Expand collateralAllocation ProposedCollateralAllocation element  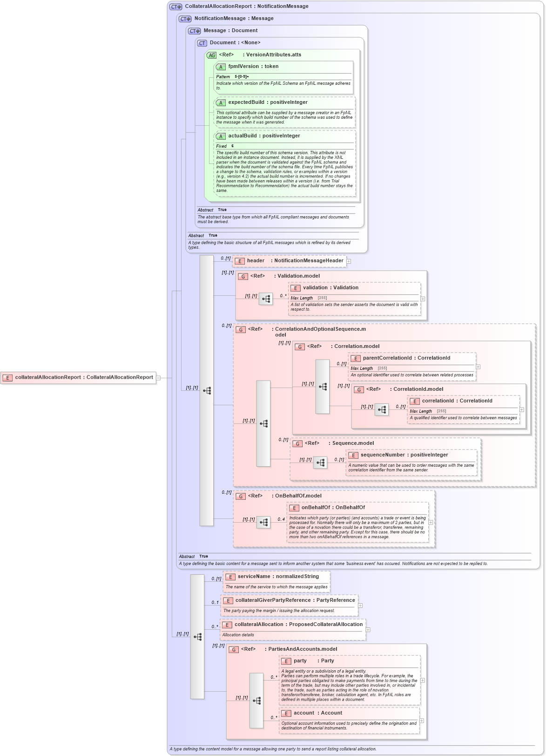coord(368,630)
